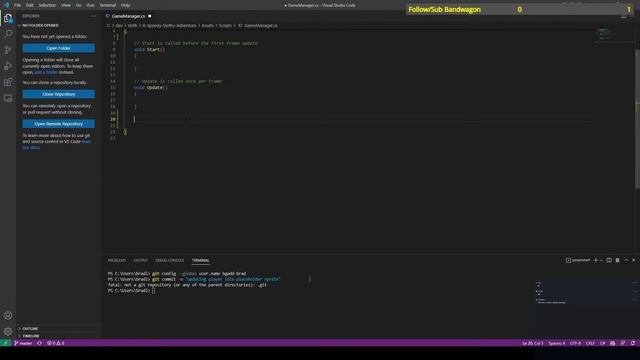The image size is (640, 360).
Task: Click the Synchronize Changes icon in the status bar
Action: tap(40, 343)
